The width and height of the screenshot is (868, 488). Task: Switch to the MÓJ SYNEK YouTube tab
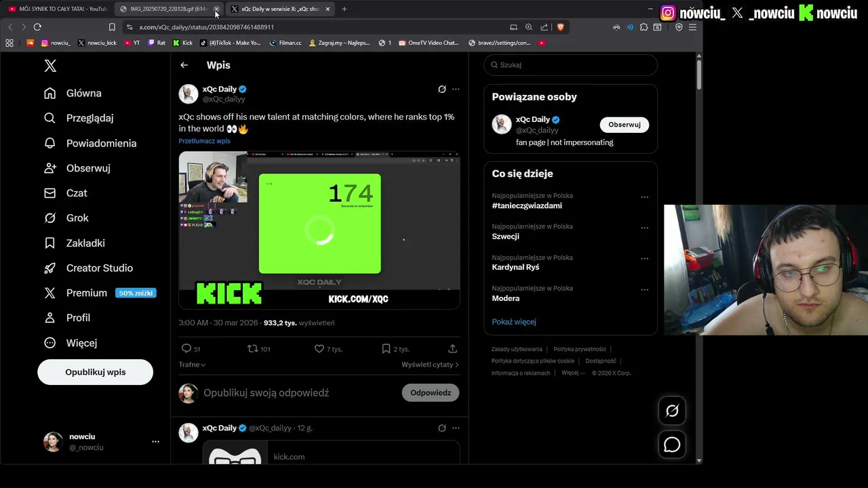58,9
